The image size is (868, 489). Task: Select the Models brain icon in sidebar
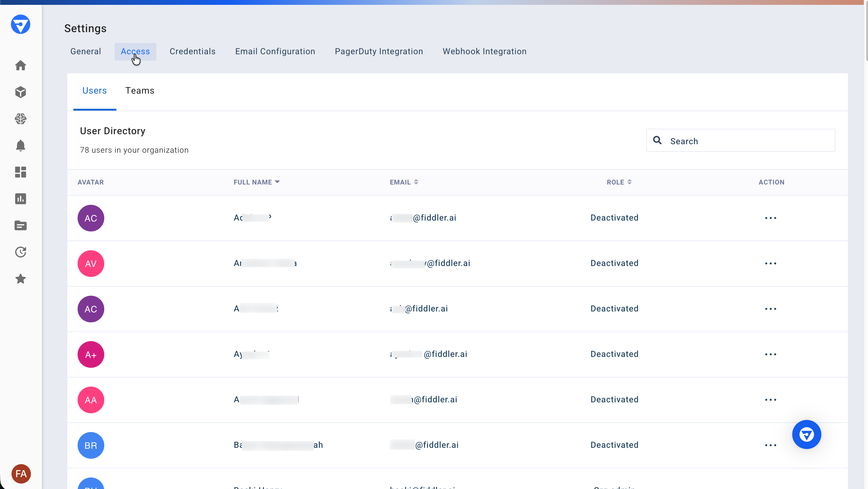(21, 119)
